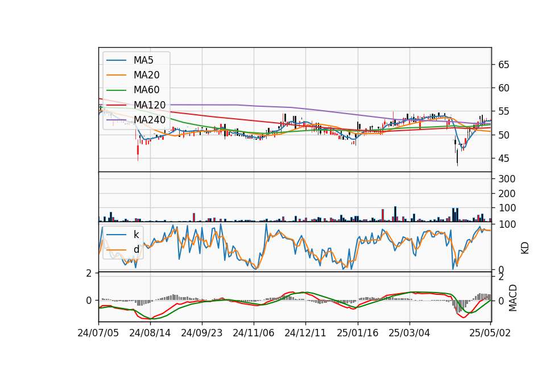
Task: Click the green MA60 legend line sample
Action: click(116, 90)
